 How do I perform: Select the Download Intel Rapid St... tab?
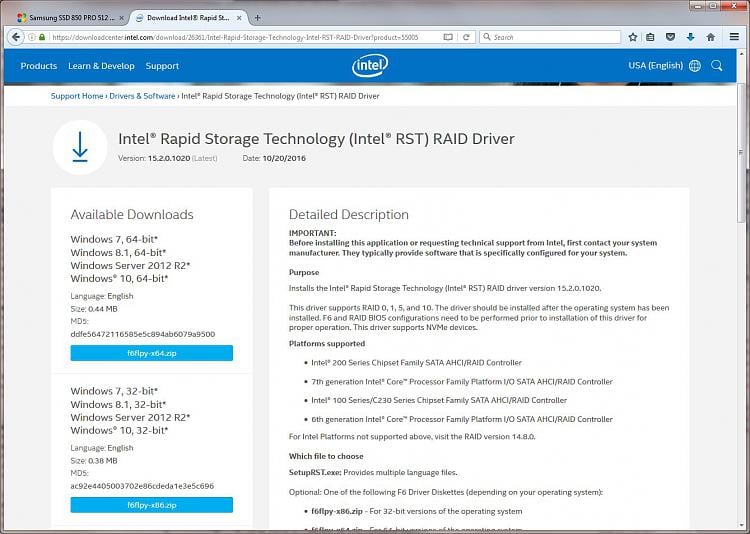(188, 18)
